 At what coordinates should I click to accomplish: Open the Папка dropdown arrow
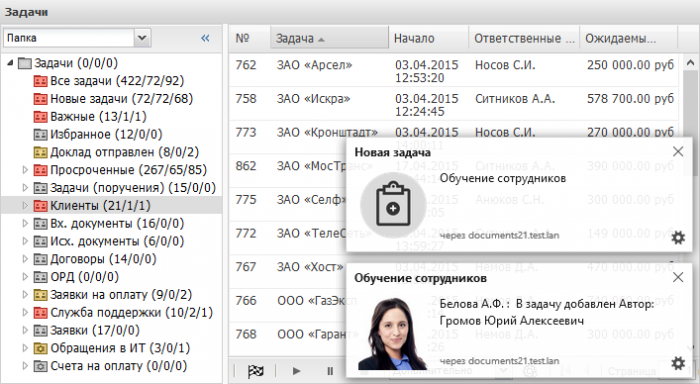142,38
